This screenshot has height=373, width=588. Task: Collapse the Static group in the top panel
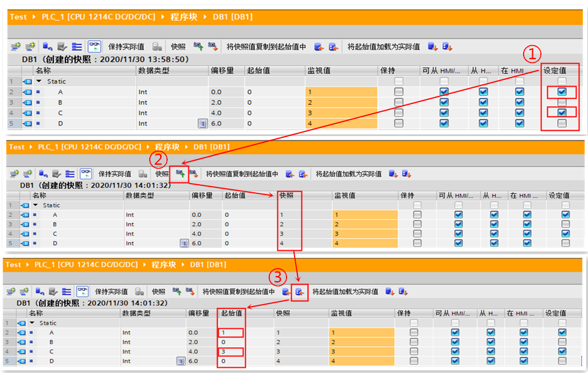(x=39, y=81)
